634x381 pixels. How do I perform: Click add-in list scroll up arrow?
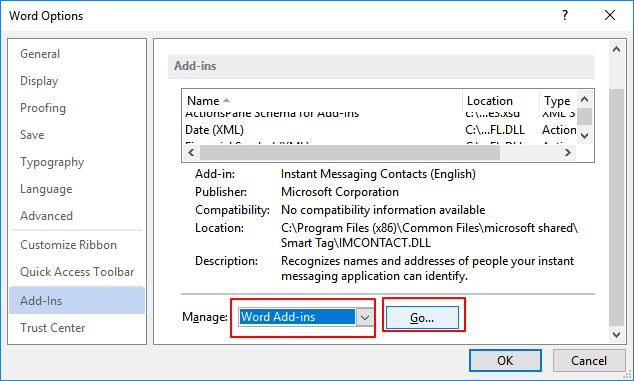pyautogui.click(x=585, y=99)
